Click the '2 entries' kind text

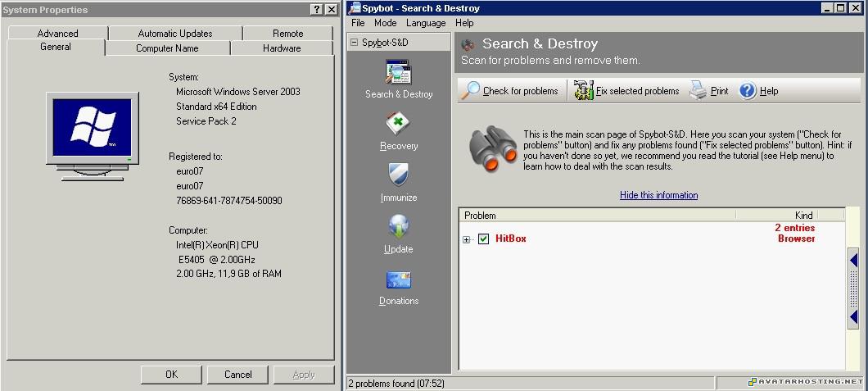[x=794, y=228]
